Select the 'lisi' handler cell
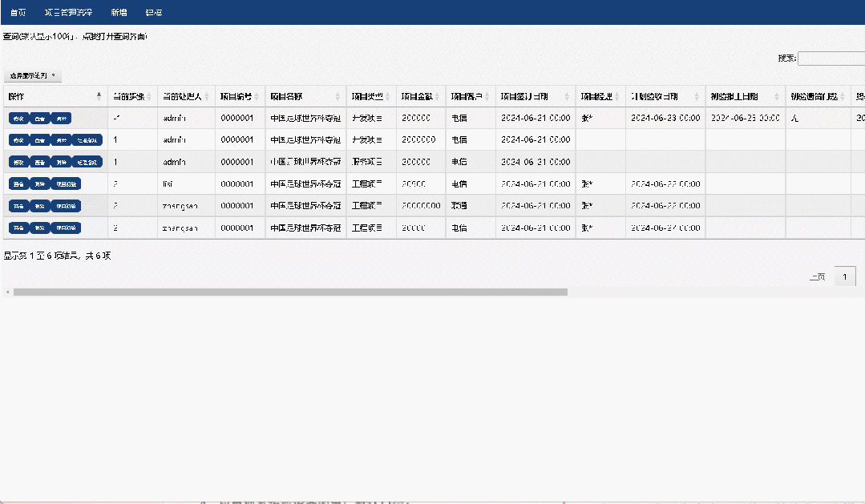This screenshot has width=865, height=504. pyautogui.click(x=186, y=183)
